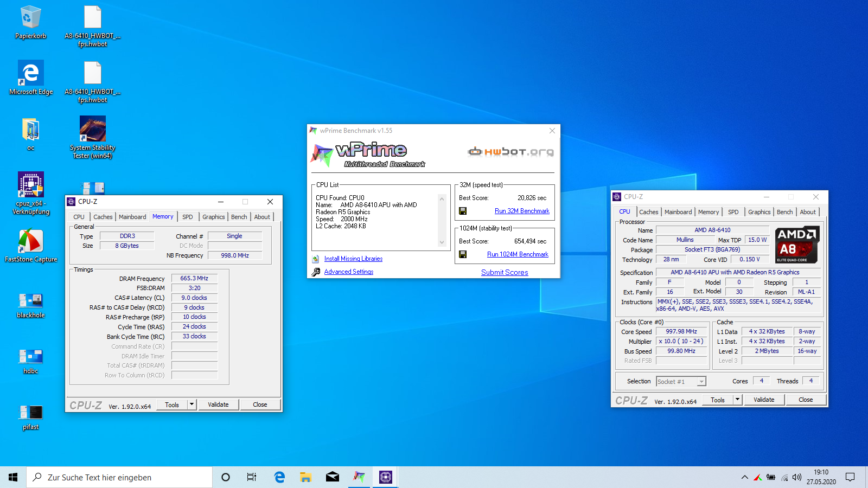Launch FastStone Capture from desktop
This screenshot has height=488, width=868.
pos(31,246)
